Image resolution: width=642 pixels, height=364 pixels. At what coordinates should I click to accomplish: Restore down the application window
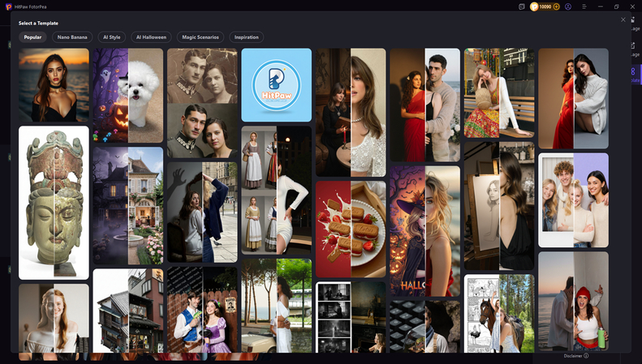(616, 6)
